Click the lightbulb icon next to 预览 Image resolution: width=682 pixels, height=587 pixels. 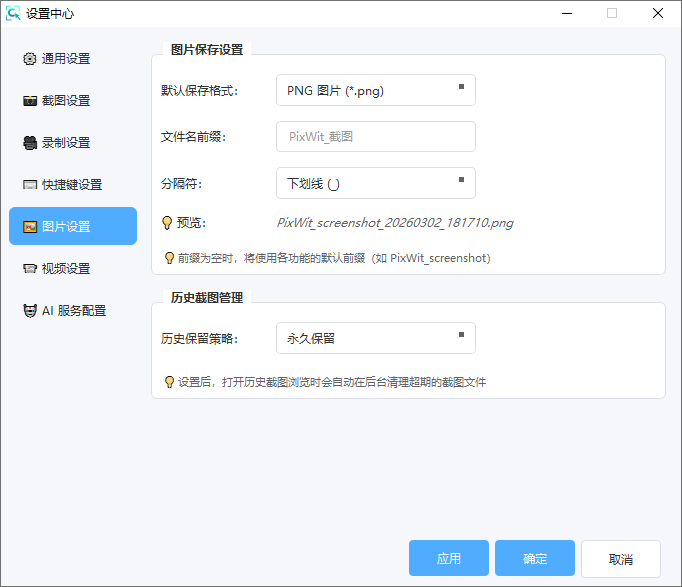[167, 223]
